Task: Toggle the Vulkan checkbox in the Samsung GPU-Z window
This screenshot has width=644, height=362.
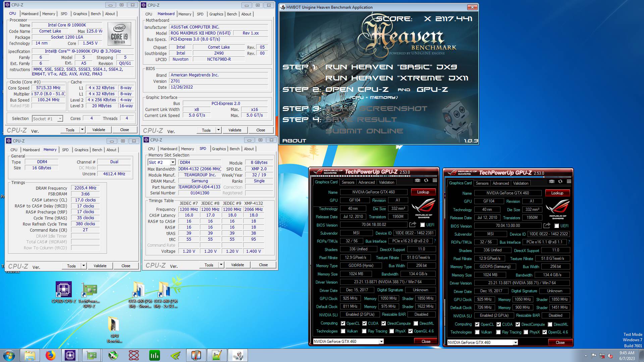Action: click(477, 332)
